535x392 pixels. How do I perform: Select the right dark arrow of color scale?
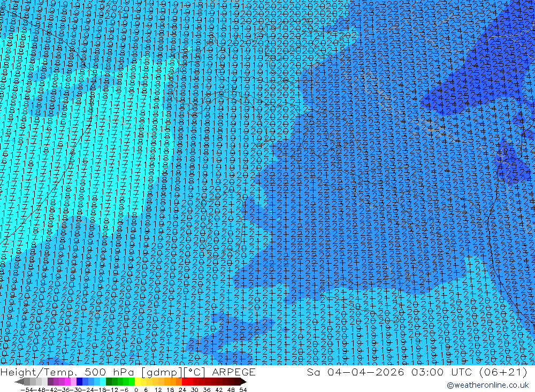[x=243, y=382]
